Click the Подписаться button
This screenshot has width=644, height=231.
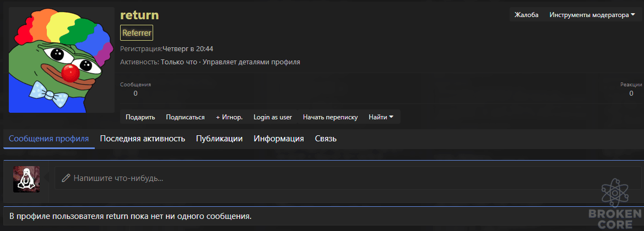(185, 117)
